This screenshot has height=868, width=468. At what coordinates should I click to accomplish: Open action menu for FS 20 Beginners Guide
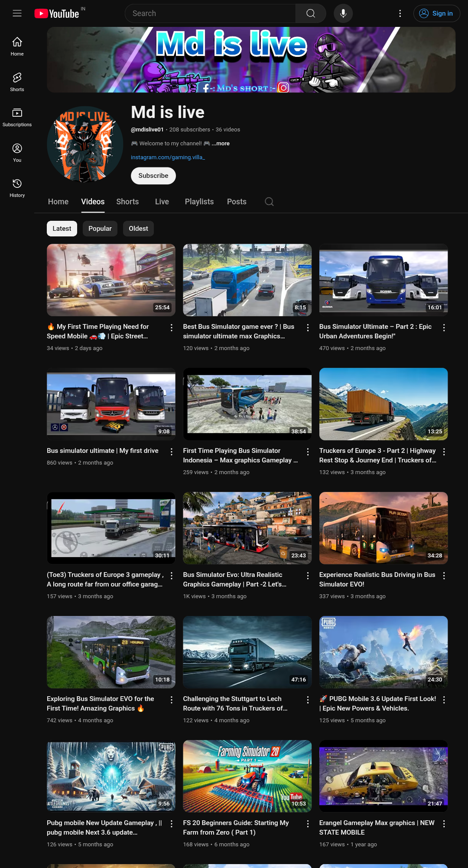pos(308,824)
